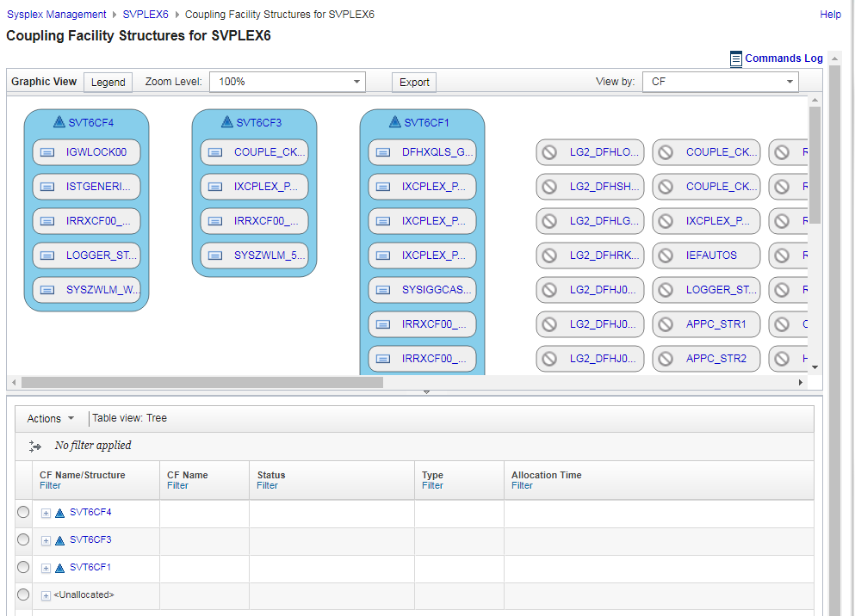Open the Sysplex Management breadcrumb link
This screenshot has width=855, height=616.
tap(56, 15)
